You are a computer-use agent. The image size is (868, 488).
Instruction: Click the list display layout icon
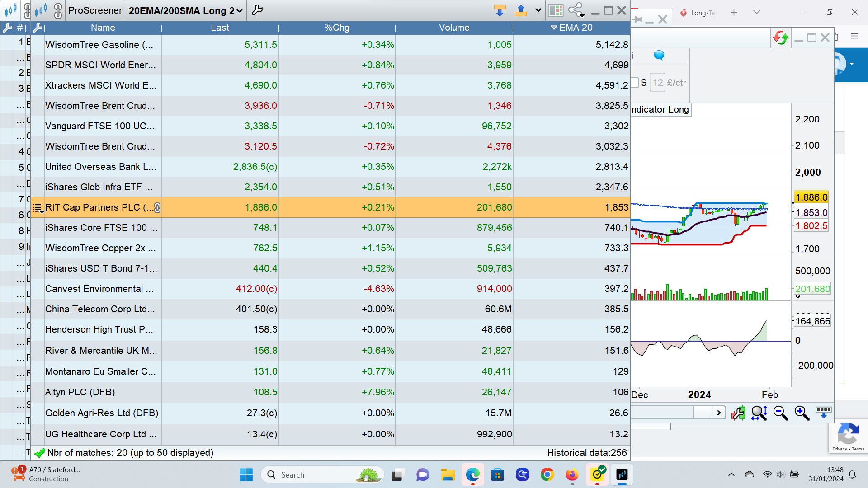[556, 10]
